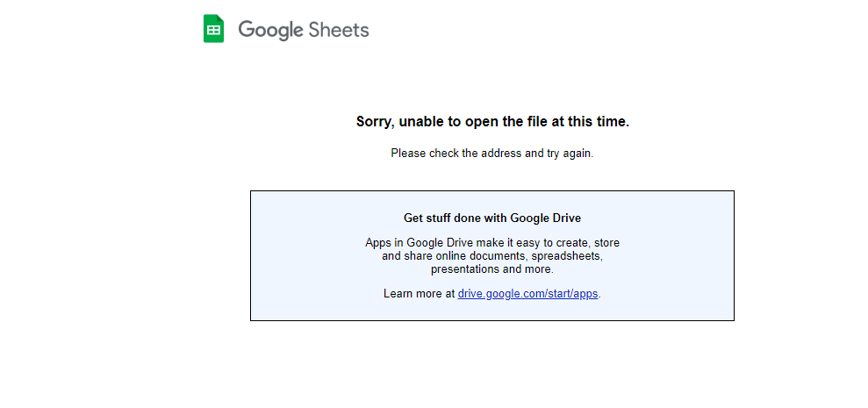Click the period after the drive link
The image size is (868, 408).
coord(599,294)
